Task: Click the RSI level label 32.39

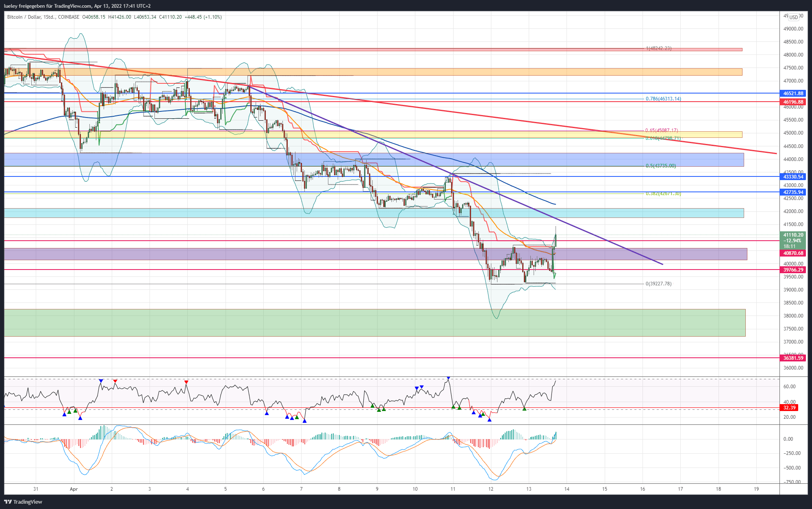Action: [789, 408]
